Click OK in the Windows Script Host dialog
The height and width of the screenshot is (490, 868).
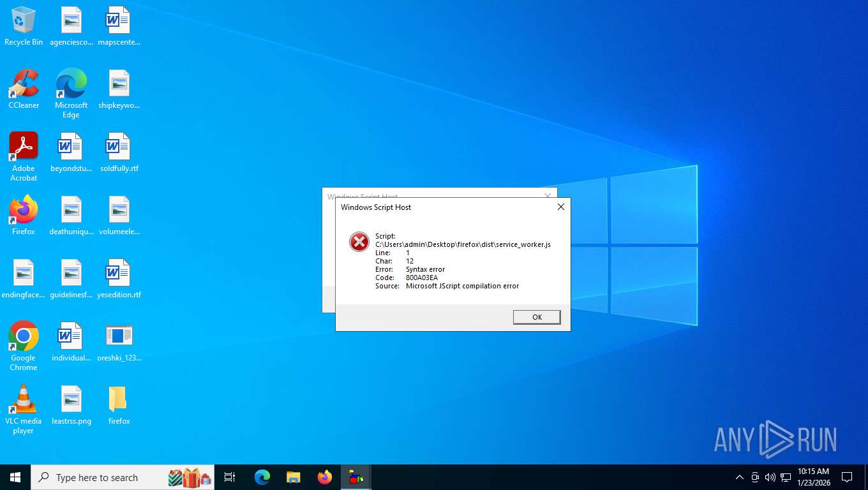click(x=537, y=317)
